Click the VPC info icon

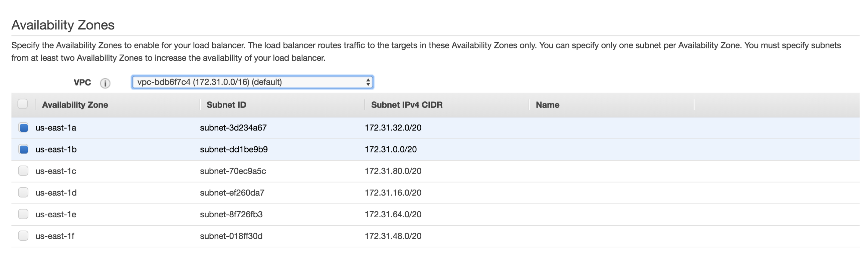(105, 83)
